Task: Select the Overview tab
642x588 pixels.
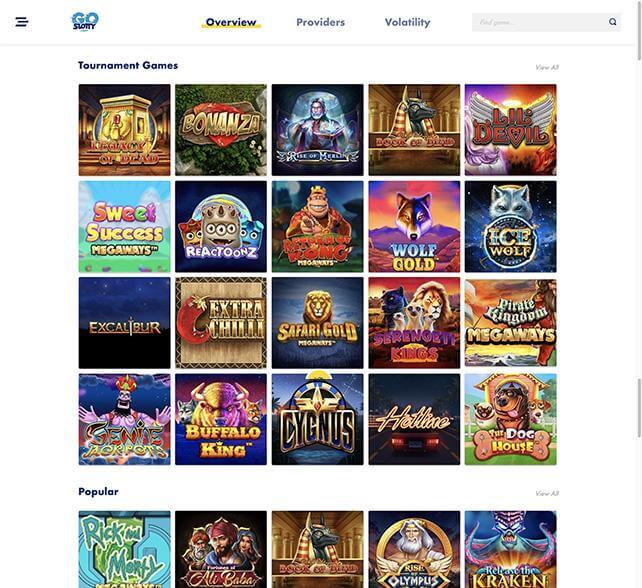Action: [x=231, y=22]
